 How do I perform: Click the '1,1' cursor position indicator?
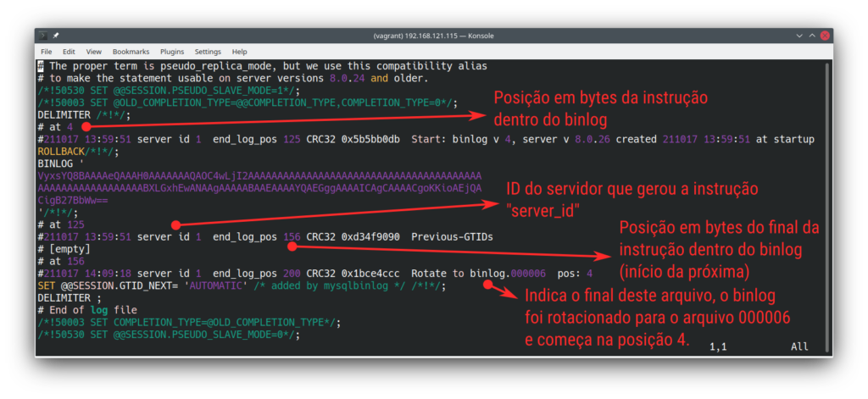coord(720,346)
